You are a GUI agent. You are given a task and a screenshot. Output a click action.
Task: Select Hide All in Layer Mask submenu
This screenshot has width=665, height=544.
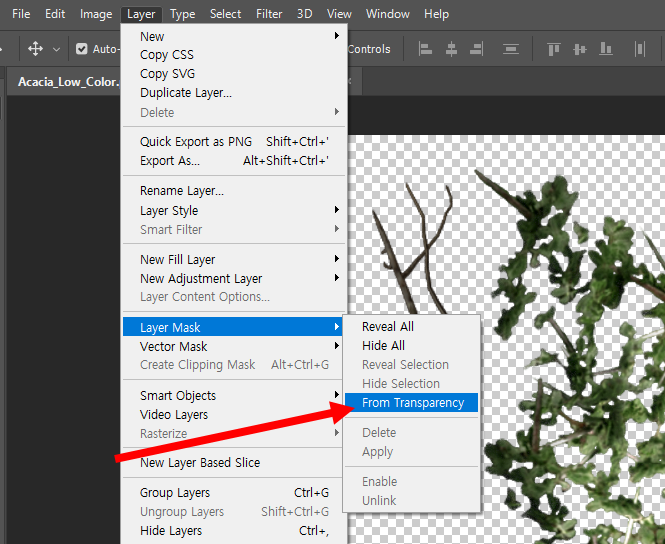(x=411, y=346)
